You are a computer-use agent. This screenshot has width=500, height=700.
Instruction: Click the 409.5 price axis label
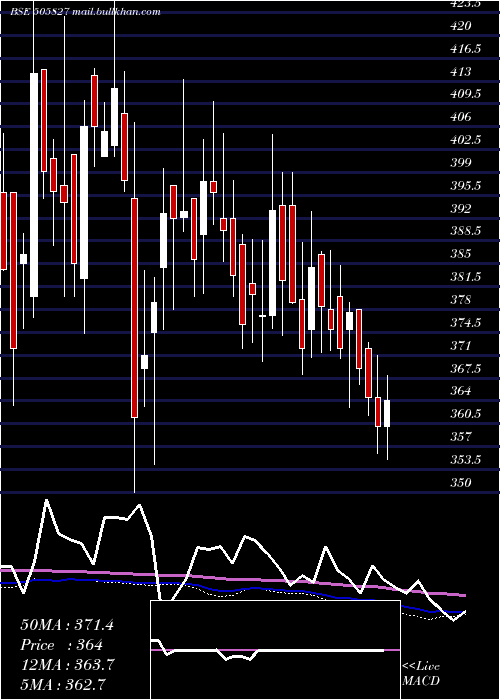[466, 94]
